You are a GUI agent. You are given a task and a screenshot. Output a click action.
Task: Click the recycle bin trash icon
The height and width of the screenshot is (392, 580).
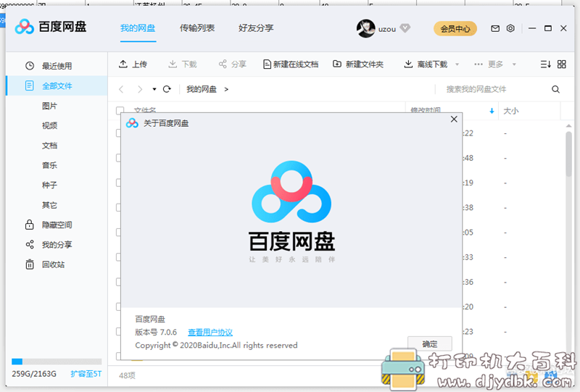[x=30, y=264]
